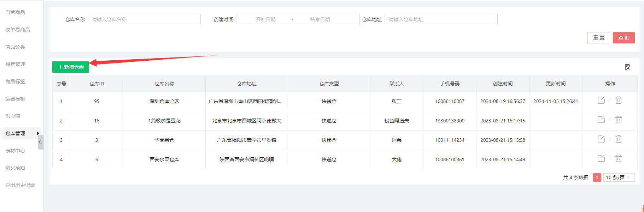Delete the 华南果仓 warehouse entry
This screenshot has width=644, height=212.
click(x=618, y=139)
